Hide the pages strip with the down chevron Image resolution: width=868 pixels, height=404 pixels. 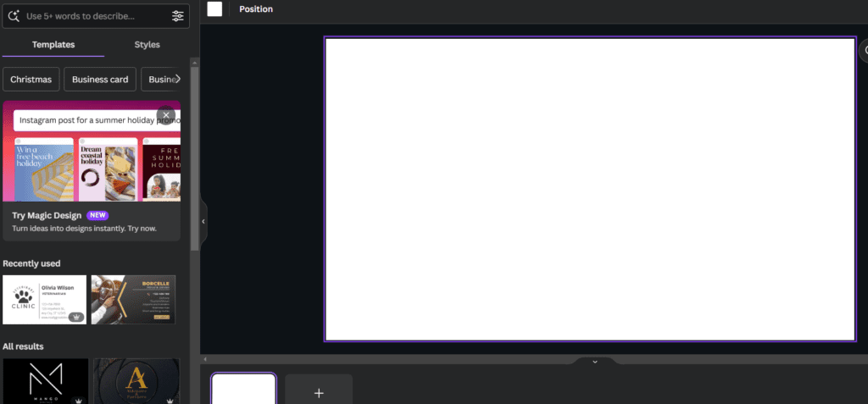tap(595, 362)
